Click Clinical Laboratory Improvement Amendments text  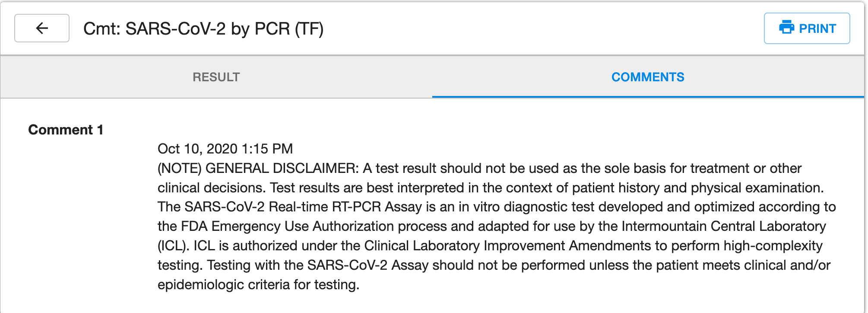click(x=507, y=246)
